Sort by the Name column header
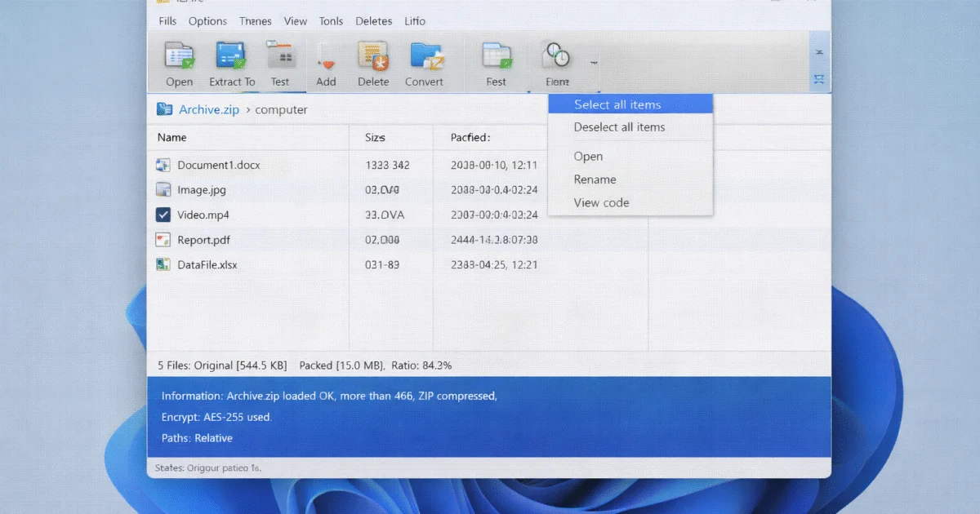 (171, 137)
